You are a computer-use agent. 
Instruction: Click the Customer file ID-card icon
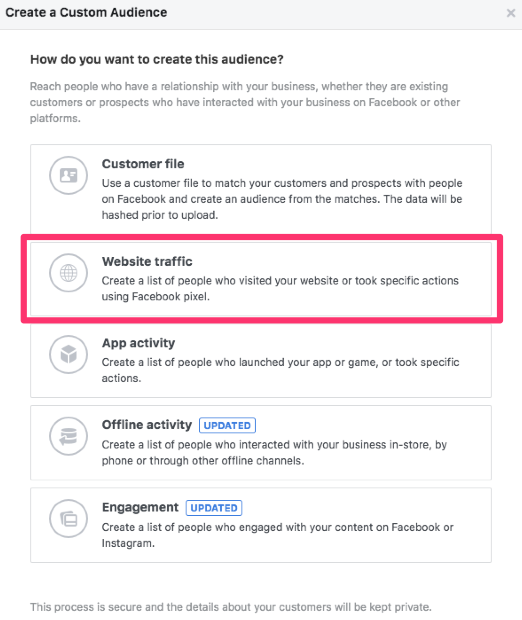68,175
